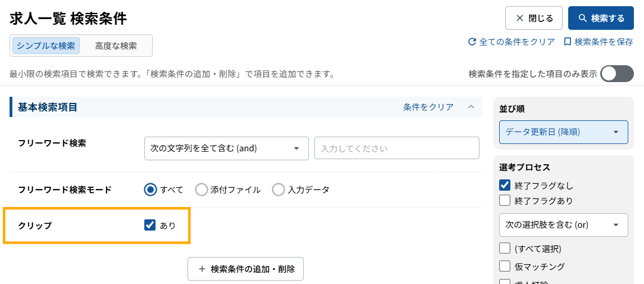The height and width of the screenshot is (284, 644).
Task: Click the 条件をクリア link
Action: coord(428,107)
